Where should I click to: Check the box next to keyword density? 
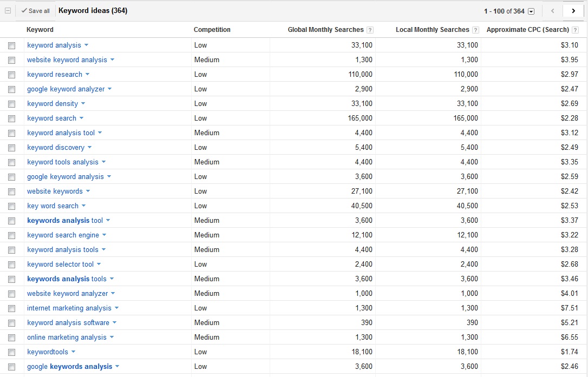[12, 104]
